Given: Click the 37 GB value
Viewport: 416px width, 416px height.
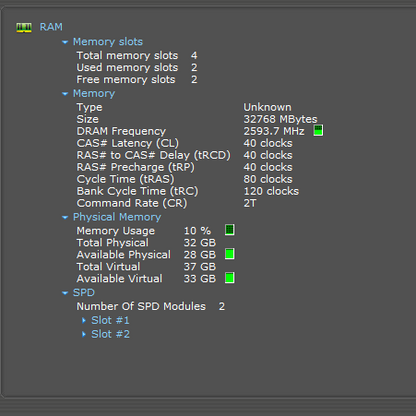Looking at the screenshot, I should tap(200, 267).
